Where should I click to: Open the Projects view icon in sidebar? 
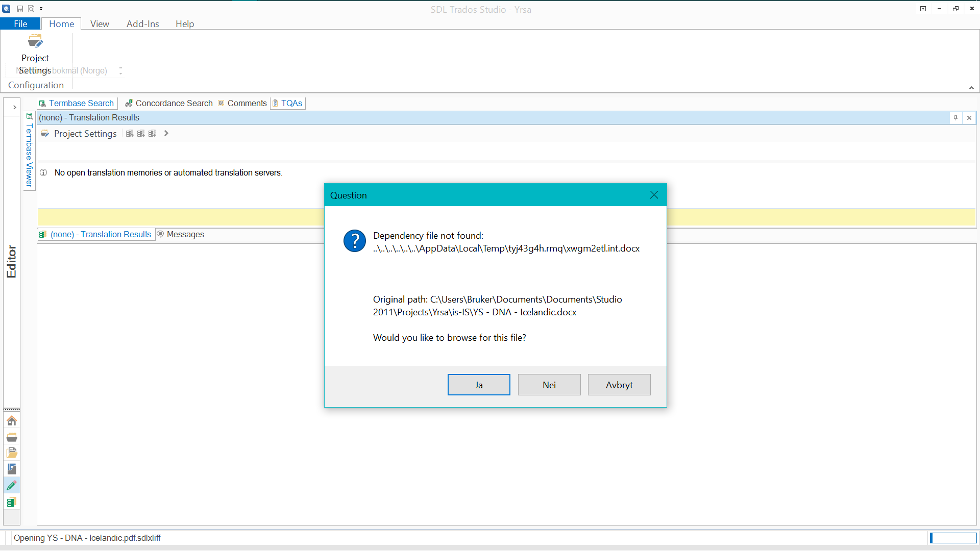(12, 437)
